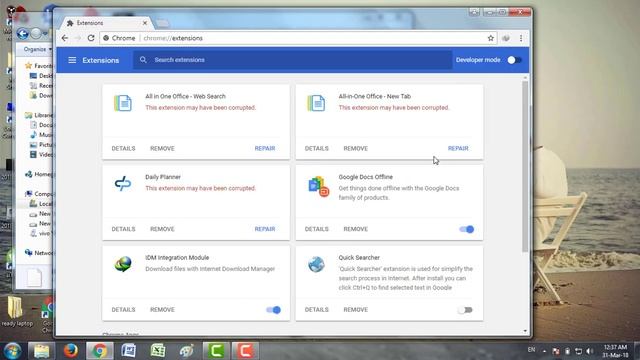Click the Chrome site info chip

(119, 38)
